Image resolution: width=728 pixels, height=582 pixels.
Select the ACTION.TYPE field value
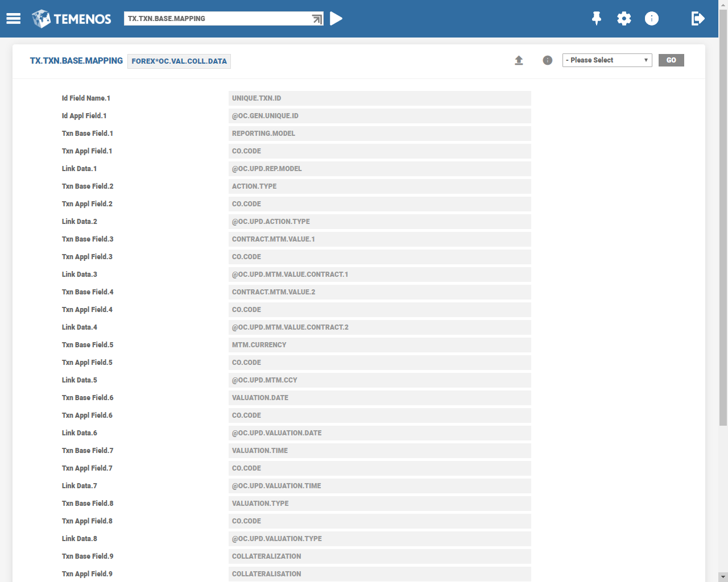click(380, 186)
